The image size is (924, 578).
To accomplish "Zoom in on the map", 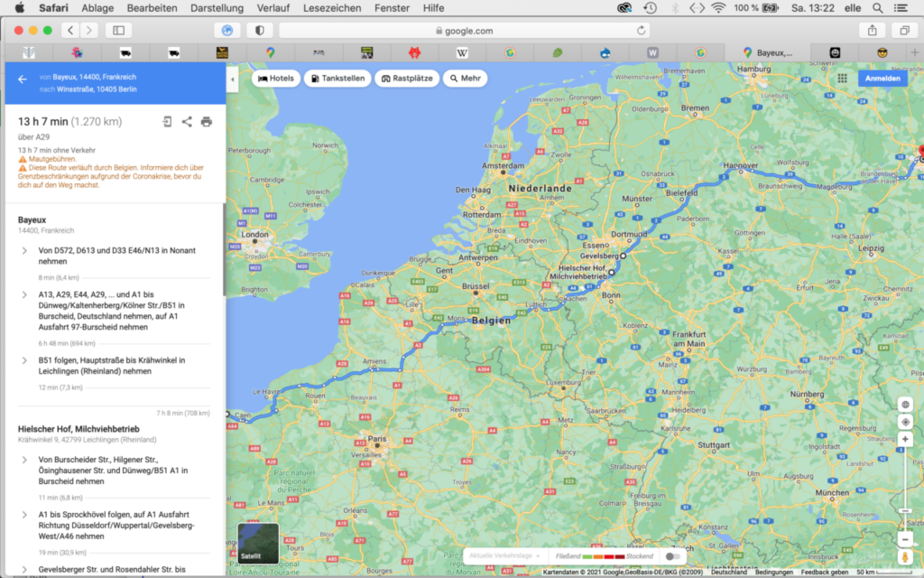I will coord(905,439).
